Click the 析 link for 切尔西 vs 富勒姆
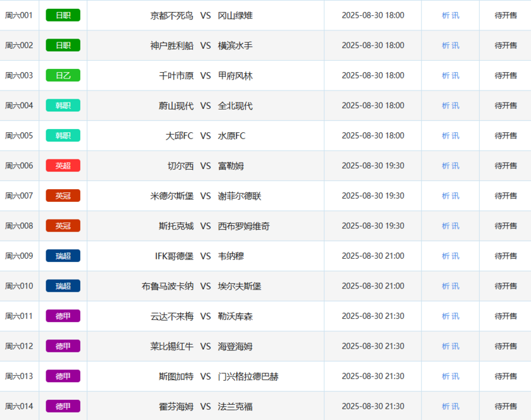Viewport: 531px width, 420px height. pos(446,166)
